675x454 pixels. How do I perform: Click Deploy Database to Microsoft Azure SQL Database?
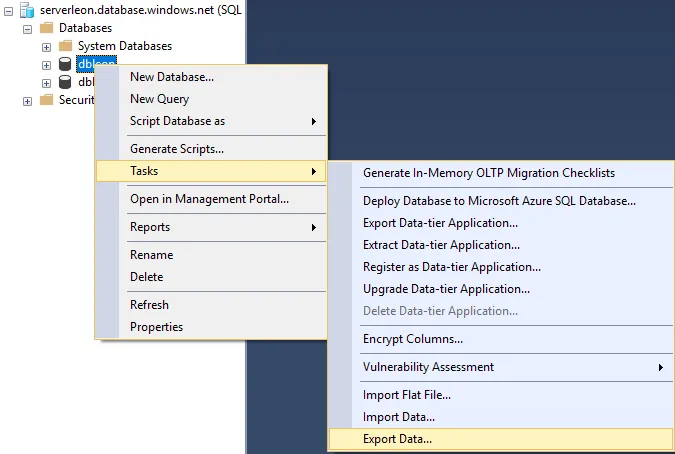coord(499,201)
